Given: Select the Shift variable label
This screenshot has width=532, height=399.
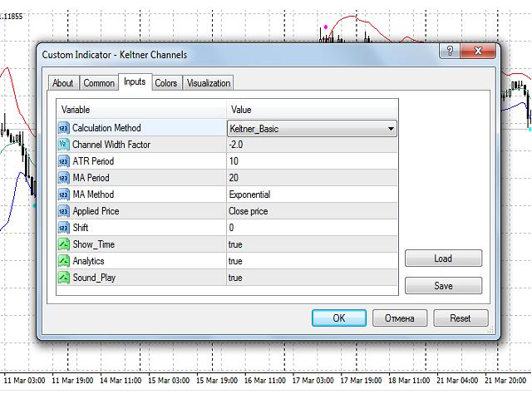Looking at the screenshot, I should [81, 228].
